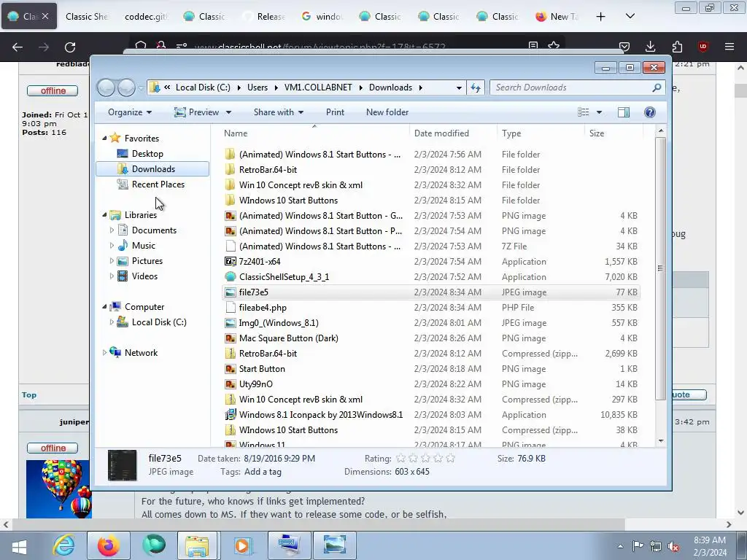Expand Local Disk (C:) tree node

112,322
